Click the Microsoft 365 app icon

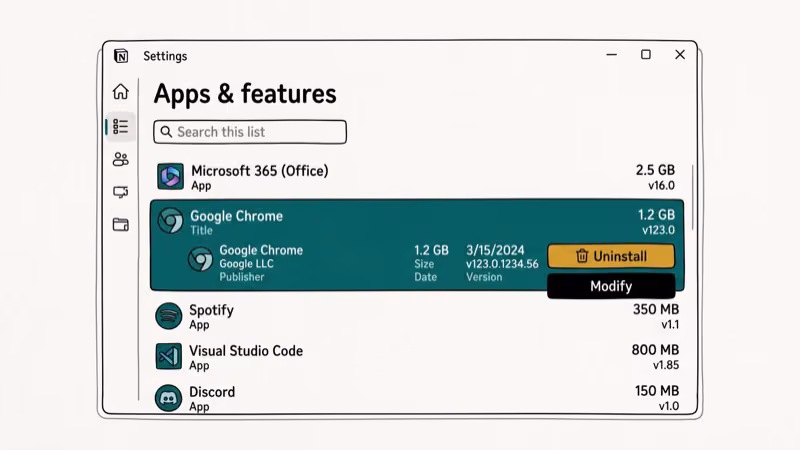coord(170,177)
